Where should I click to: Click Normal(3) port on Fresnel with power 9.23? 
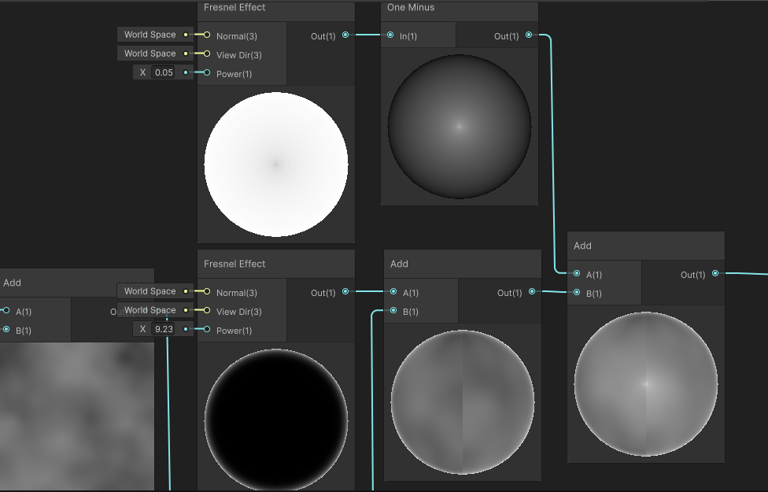pos(207,292)
